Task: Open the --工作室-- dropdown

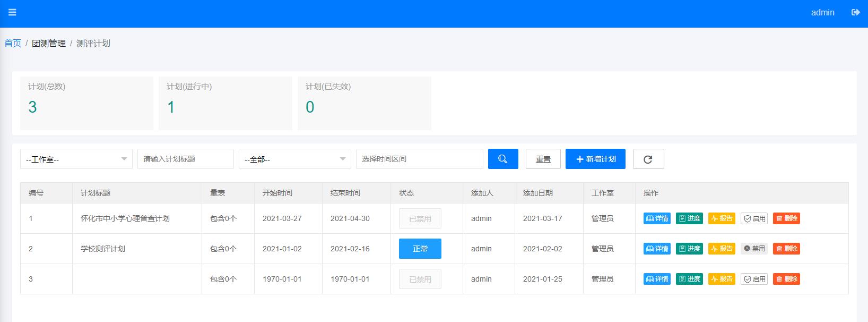Action: pos(76,159)
